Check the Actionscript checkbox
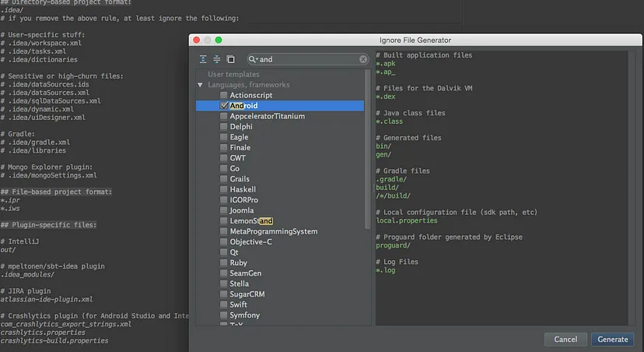The height and width of the screenshot is (352, 644). 223,95
